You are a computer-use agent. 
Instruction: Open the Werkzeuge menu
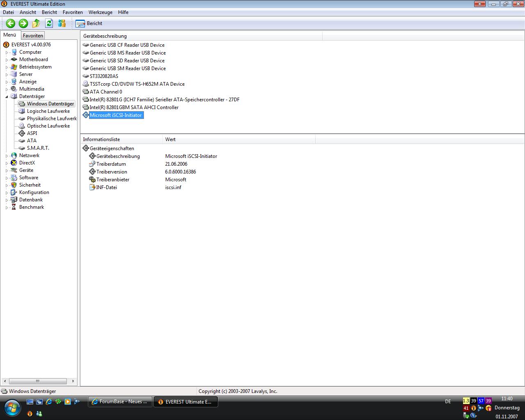pos(100,12)
